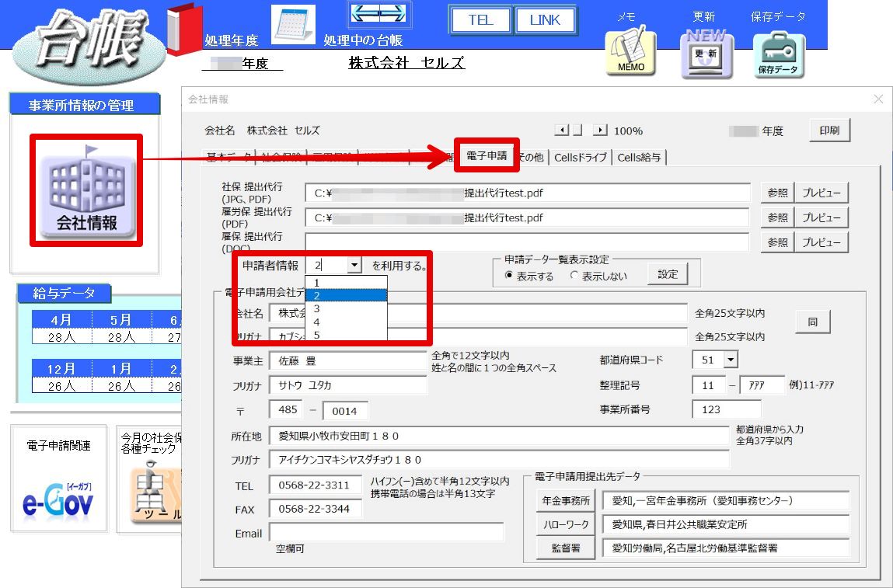The height and width of the screenshot is (588, 893).
Task: Choose option 5 in 申請者情報 list
Action: [x=347, y=334]
